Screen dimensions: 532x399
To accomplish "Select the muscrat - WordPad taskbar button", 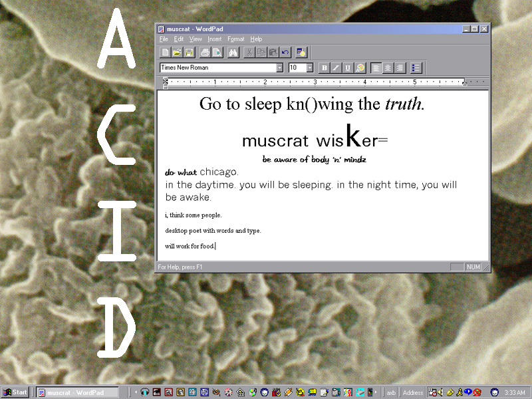I will pos(76,392).
